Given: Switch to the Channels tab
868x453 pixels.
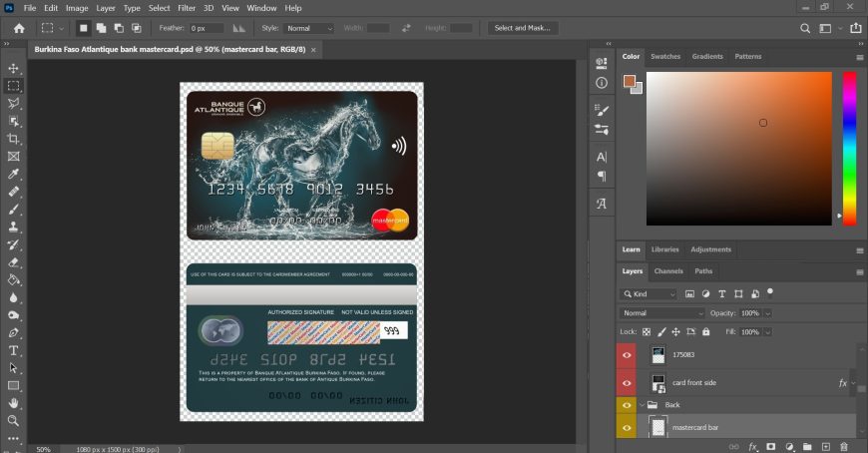Looking at the screenshot, I should click(668, 271).
